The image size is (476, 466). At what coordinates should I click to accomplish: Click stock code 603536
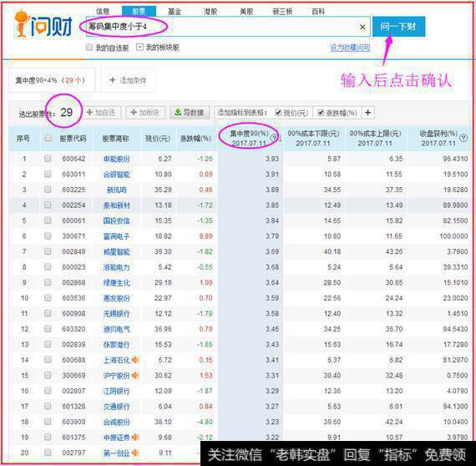73,298
